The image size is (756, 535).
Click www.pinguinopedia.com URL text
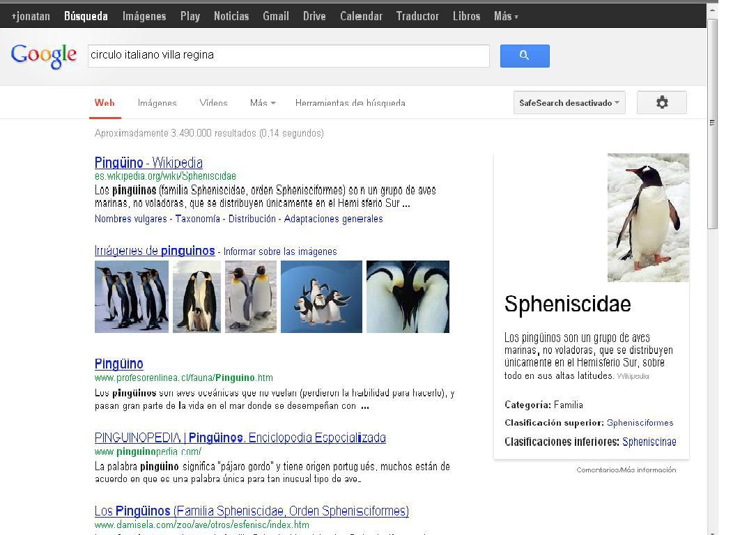148,451
